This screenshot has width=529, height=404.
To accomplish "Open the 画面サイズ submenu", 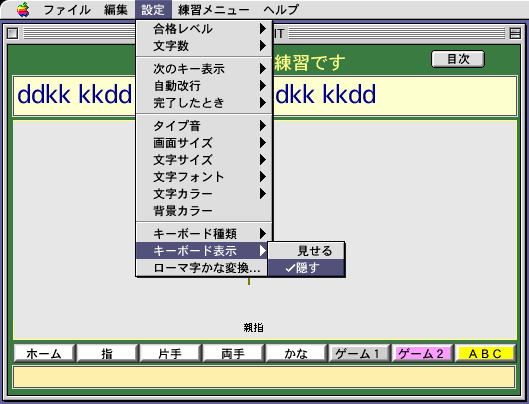I will click(204, 143).
